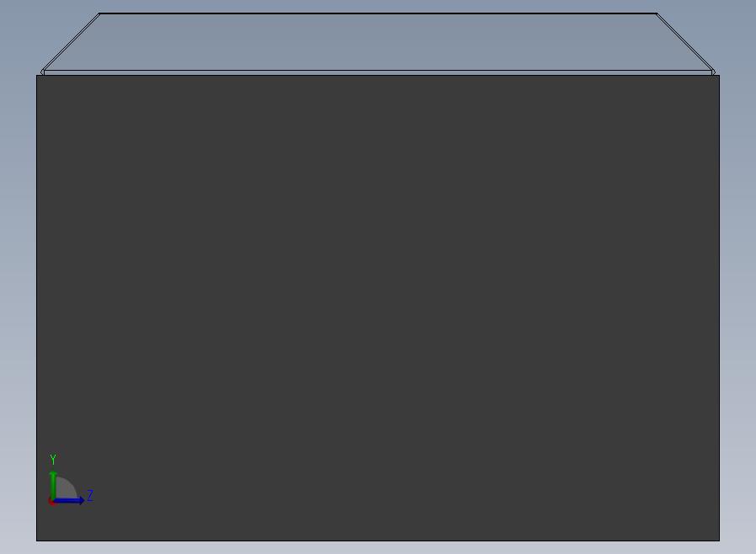Image resolution: width=756 pixels, height=554 pixels.
Task: Pick the left vertical edge of the dark face
Action: point(37,307)
